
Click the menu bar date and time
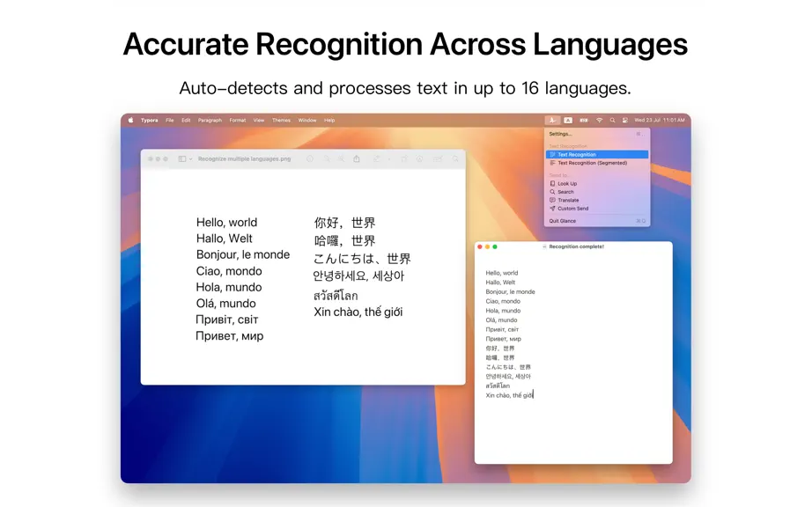click(x=660, y=120)
